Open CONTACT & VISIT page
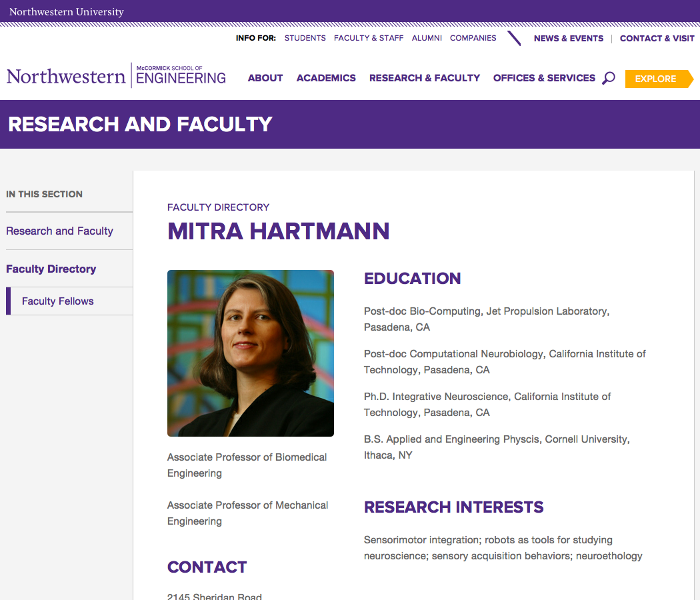This screenshot has width=700, height=600. [657, 39]
